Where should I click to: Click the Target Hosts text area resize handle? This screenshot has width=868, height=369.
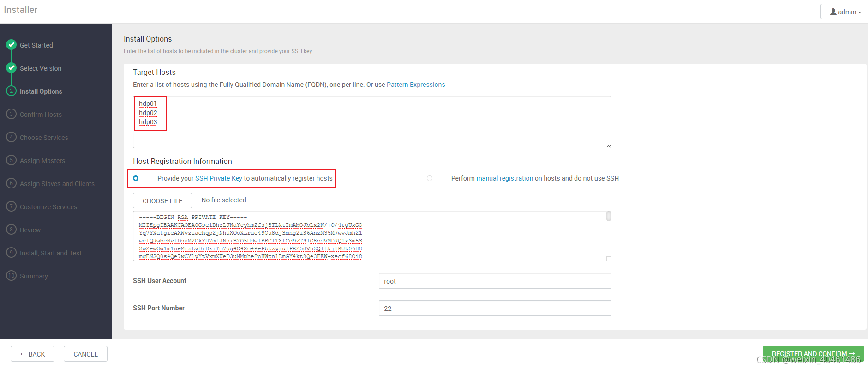tap(609, 145)
